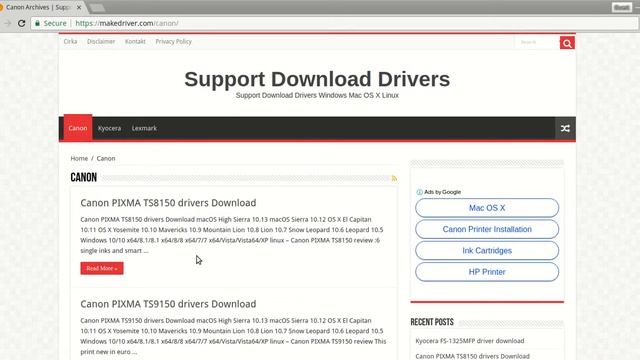This screenshot has width=640, height=360.
Task: Click the tagline Support Download Drivers Windows Mac
Action: click(x=317, y=96)
